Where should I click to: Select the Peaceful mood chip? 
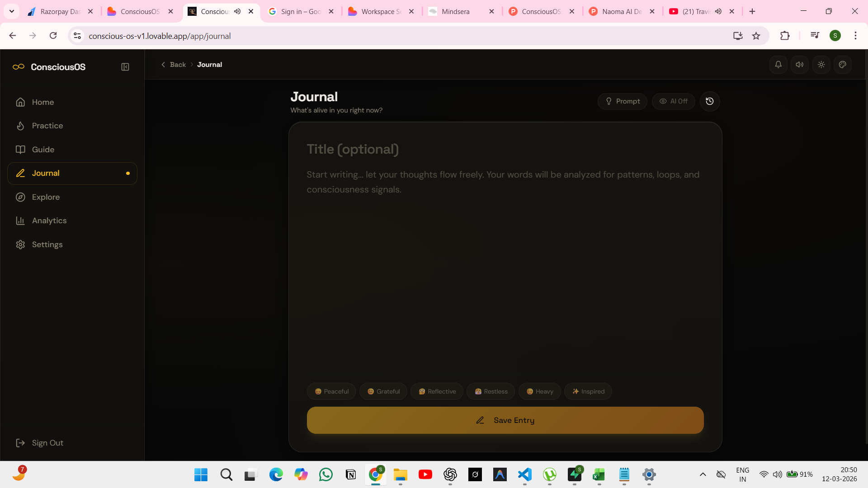pyautogui.click(x=331, y=391)
